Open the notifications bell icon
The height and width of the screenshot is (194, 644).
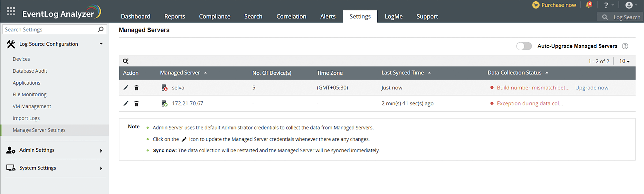pos(589,5)
